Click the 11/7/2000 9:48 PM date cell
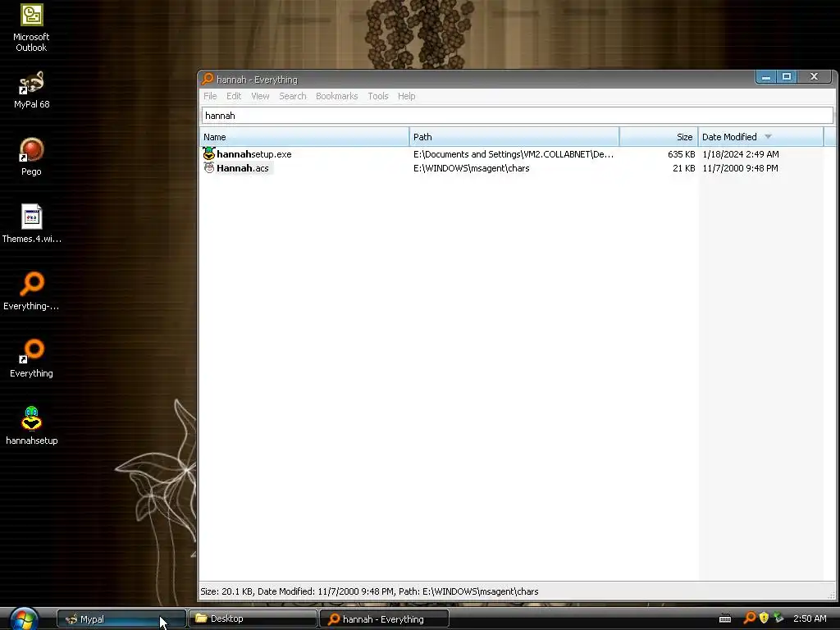Screen dimensions: 840x630 coord(740,167)
